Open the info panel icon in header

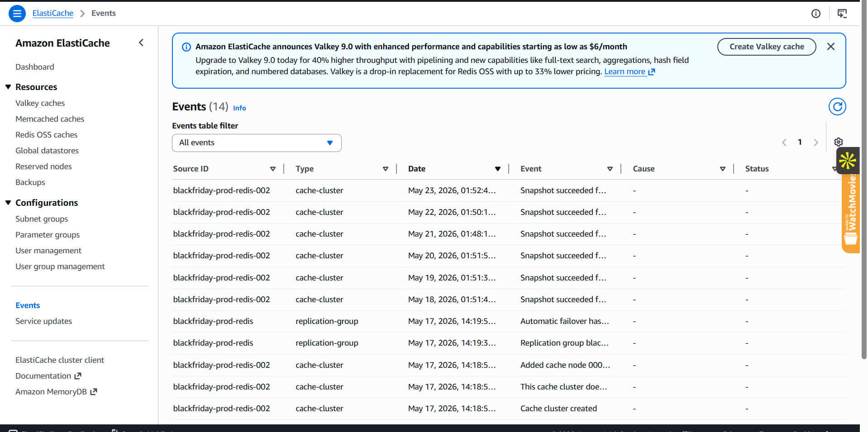(816, 14)
